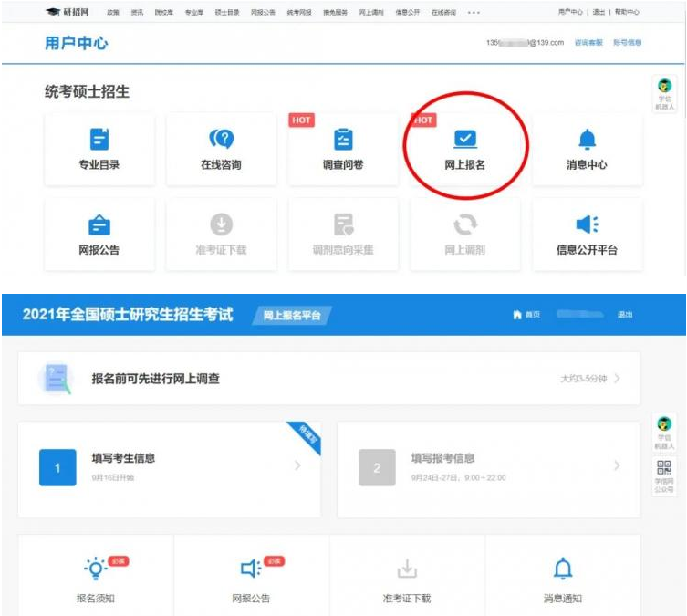Click the 大约3-5分钟 label
Viewport: 687px width, 616px height.
[584, 379]
